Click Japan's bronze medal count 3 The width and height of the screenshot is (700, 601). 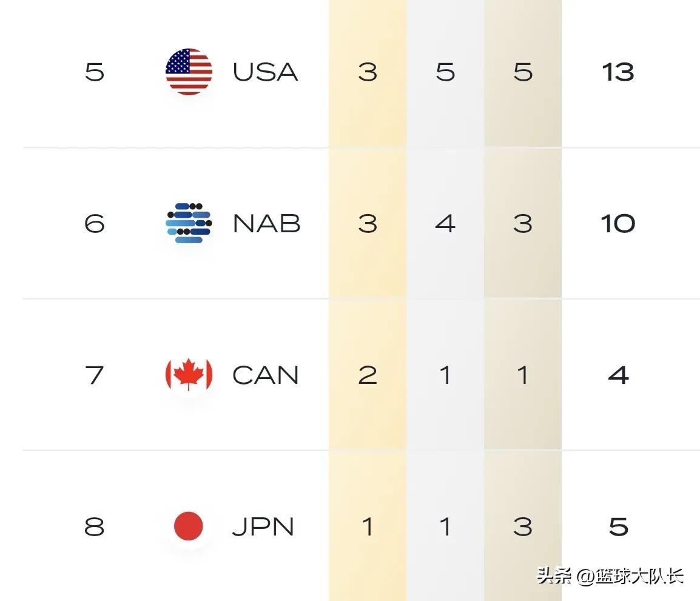[522, 527]
